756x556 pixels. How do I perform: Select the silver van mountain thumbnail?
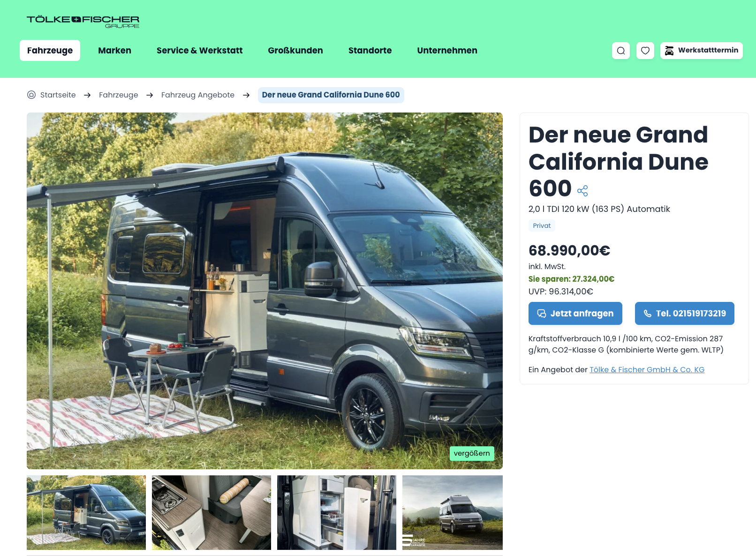tap(453, 512)
